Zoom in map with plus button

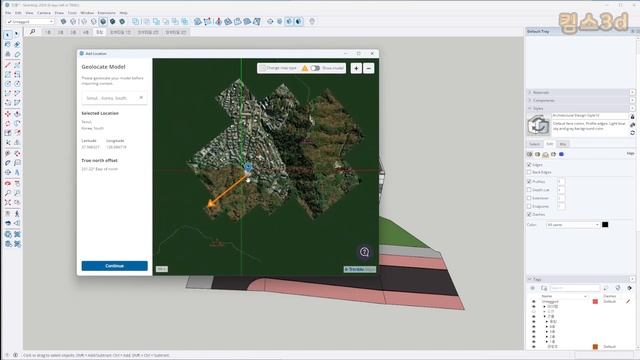(x=356, y=69)
